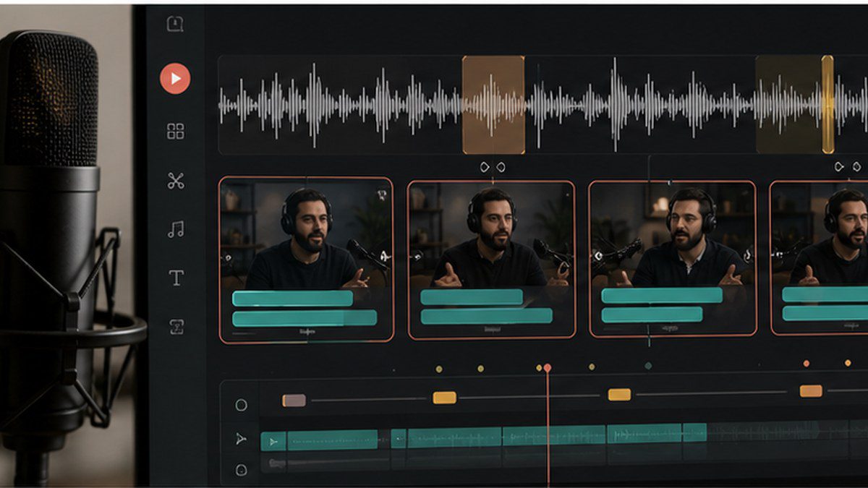Click the bright yellow handle on the waveform
Viewport: 868px width, 488px height.
click(827, 105)
